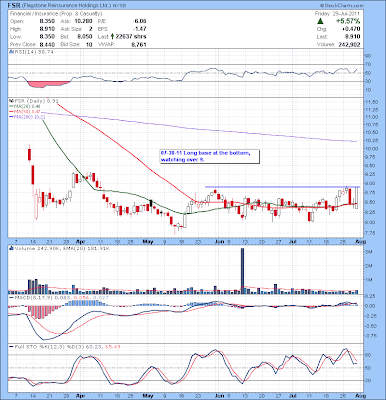Click the tall June volume spike bar
The width and height of the screenshot is (386, 400).
coord(243,271)
